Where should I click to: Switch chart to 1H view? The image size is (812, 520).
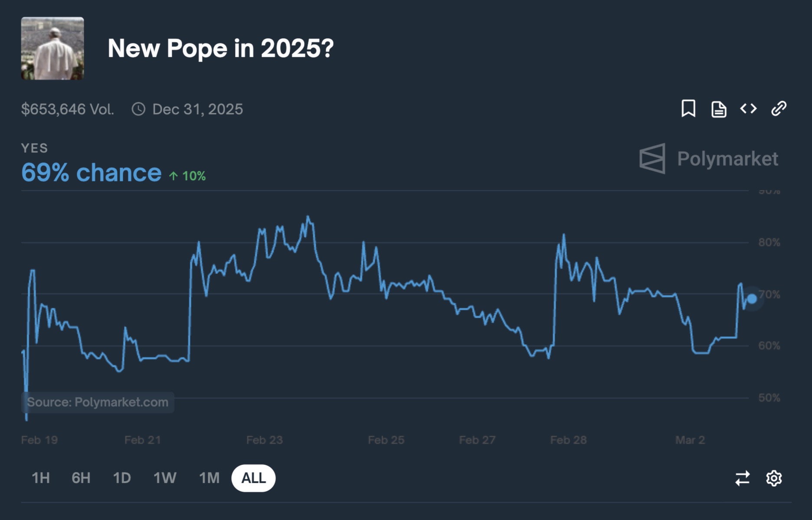click(x=40, y=477)
